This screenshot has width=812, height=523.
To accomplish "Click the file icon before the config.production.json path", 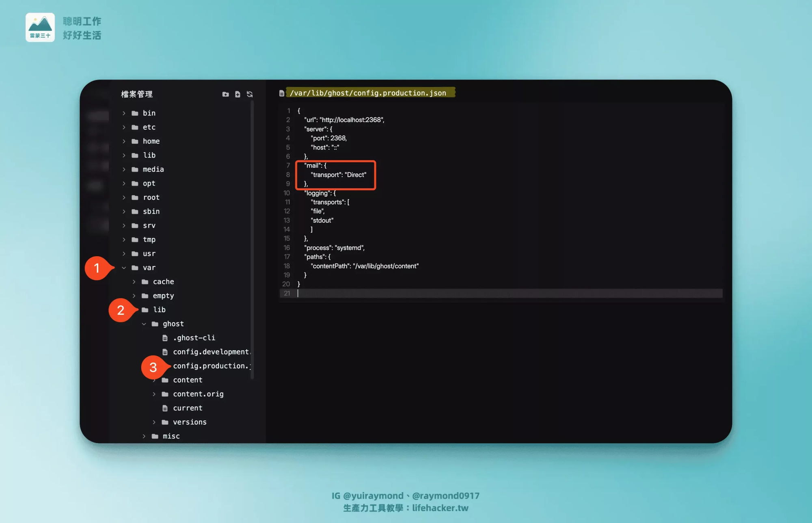I will point(281,93).
